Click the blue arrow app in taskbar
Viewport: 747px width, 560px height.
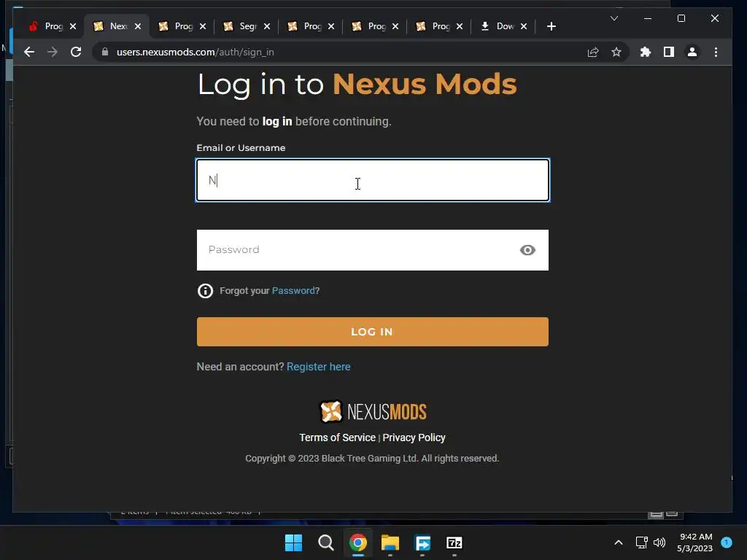point(422,542)
